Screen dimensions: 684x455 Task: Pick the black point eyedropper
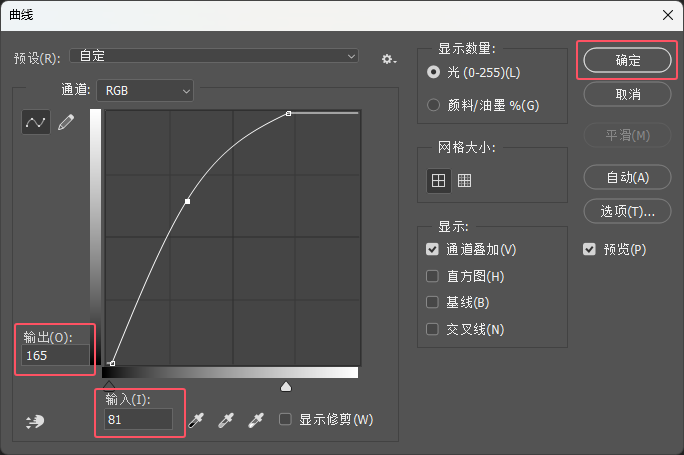196,420
